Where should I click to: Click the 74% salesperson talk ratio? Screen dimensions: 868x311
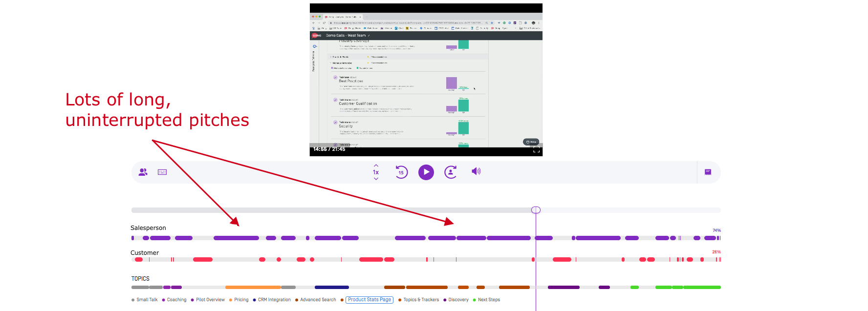716,230
